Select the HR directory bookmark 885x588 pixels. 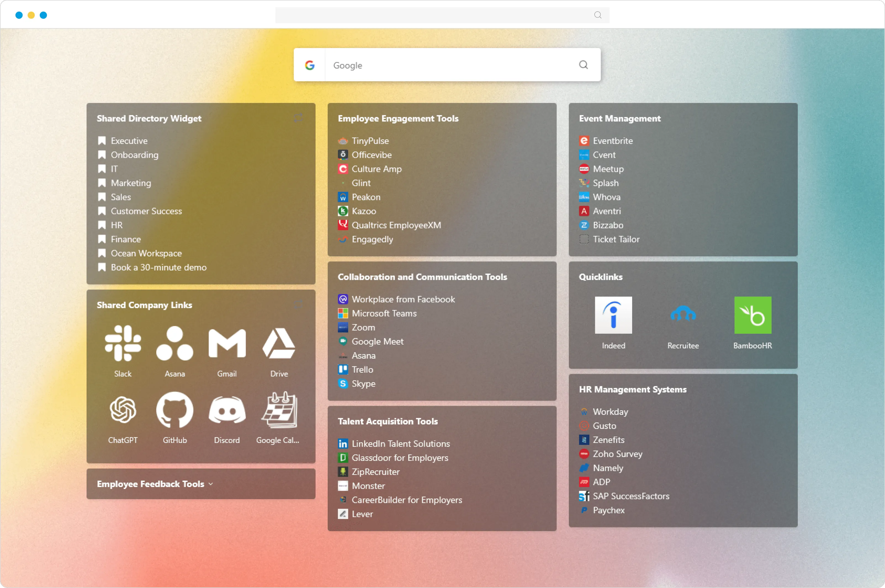coord(116,225)
